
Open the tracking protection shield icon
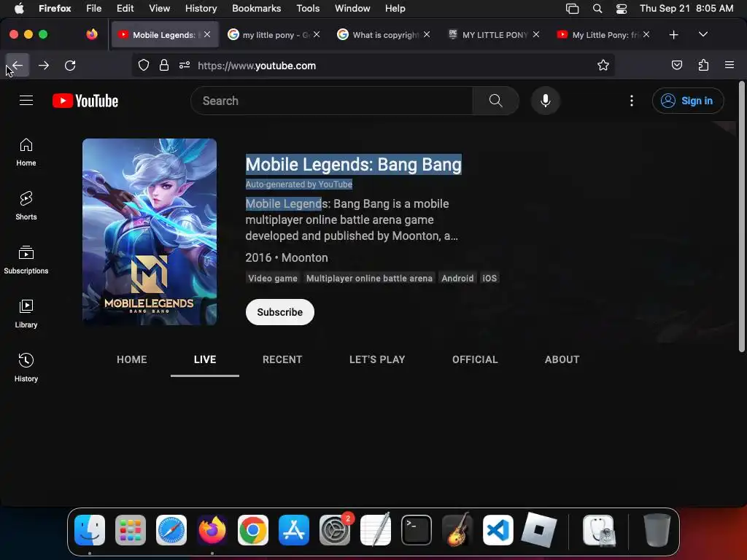point(144,65)
